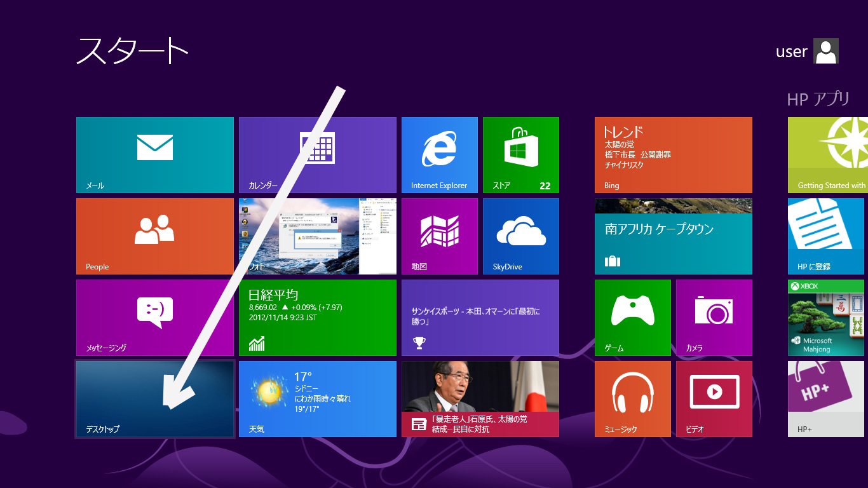Open the Calendar tile
Screen dimensions: 868x488
click(x=318, y=155)
